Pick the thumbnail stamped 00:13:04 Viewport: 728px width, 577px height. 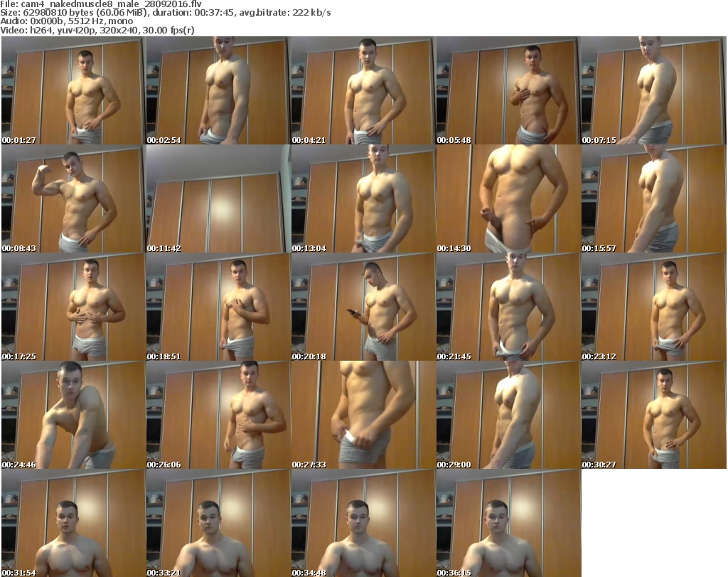pos(363,198)
